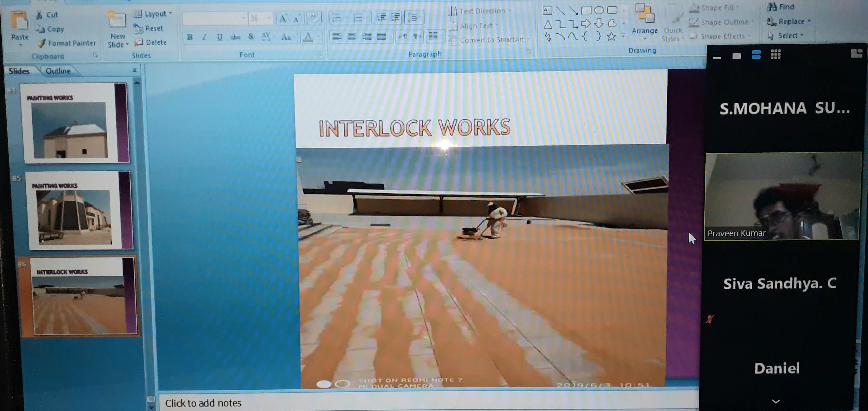Open the font color swatch
Viewport: 868px width, 411px height.
click(x=308, y=37)
